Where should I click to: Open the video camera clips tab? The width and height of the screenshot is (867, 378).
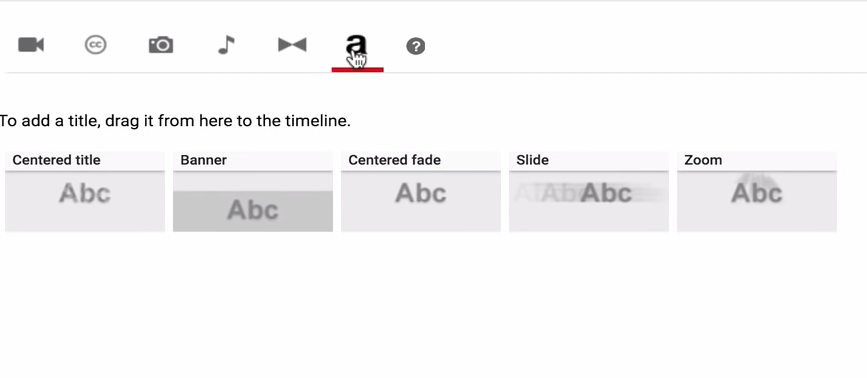(31, 45)
